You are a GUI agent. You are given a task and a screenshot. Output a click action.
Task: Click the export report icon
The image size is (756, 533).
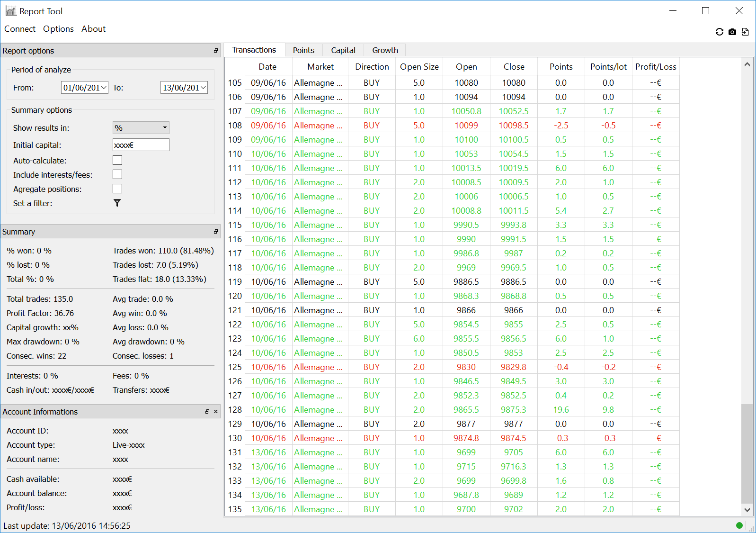click(x=745, y=32)
